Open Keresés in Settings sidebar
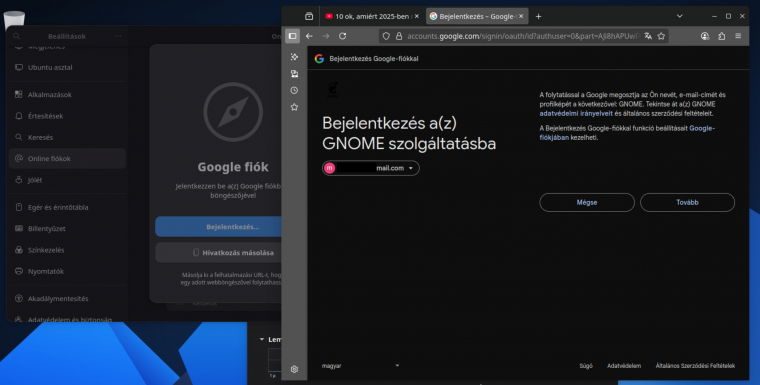 click(67, 137)
